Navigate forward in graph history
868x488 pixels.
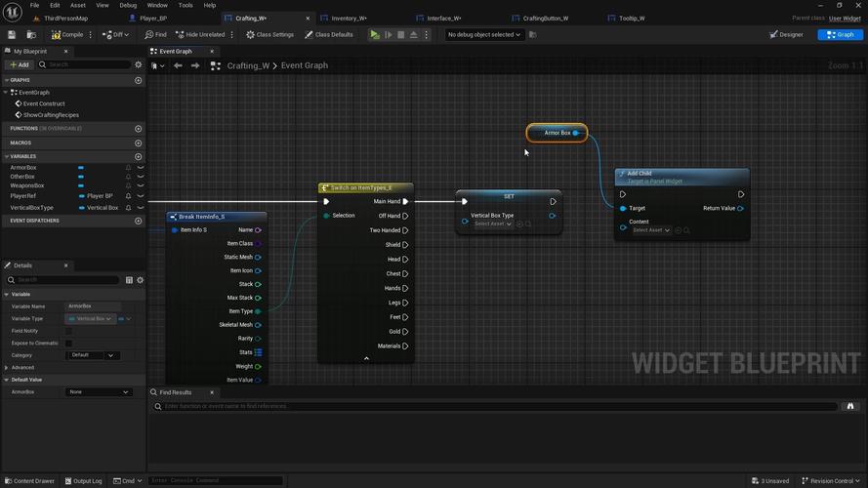pyautogui.click(x=195, y=65)
